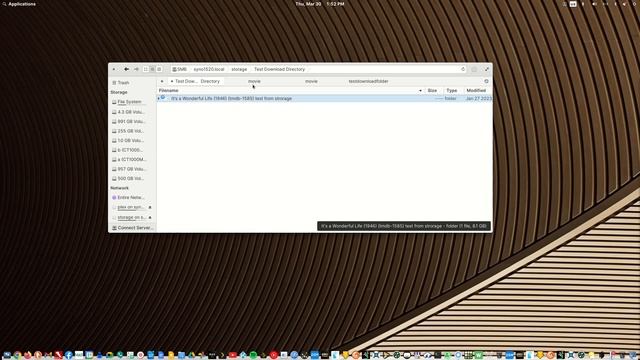This screenshot has width=640, height=360.
Task: Select It's a Wonderful Life folder name
Action: 231,98
